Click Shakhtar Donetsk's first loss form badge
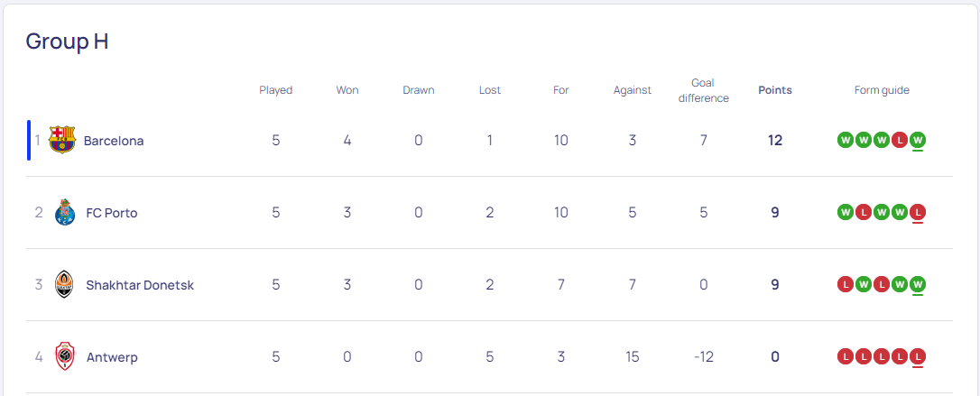Screen dimensions: 980x396 pos(845,285)
